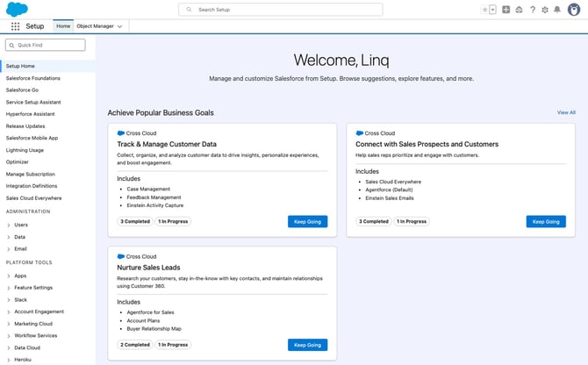Open Salesforce Go in the sidebar
Image resolution: width=588 pixels, height=365 pixels.
click(22, 90)
